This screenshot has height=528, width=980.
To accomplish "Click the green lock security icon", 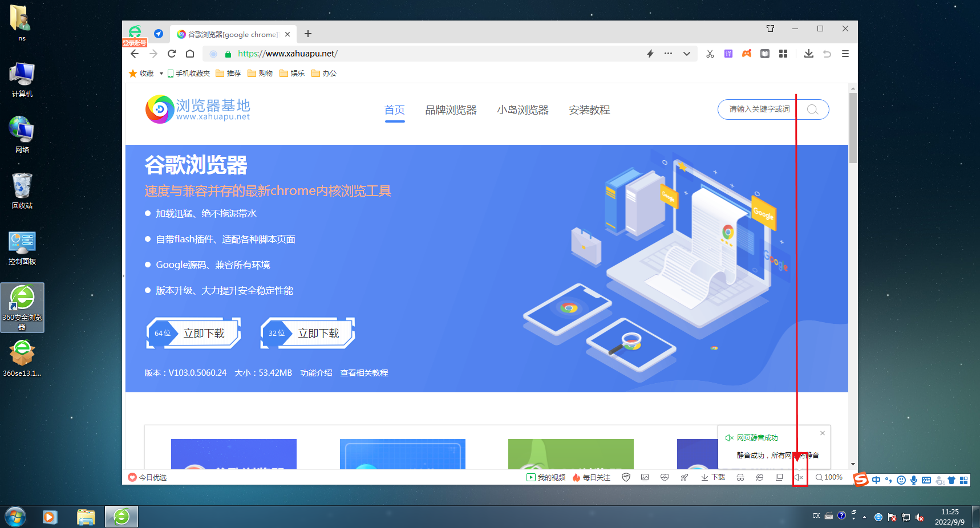I will (x=228, y=54).
